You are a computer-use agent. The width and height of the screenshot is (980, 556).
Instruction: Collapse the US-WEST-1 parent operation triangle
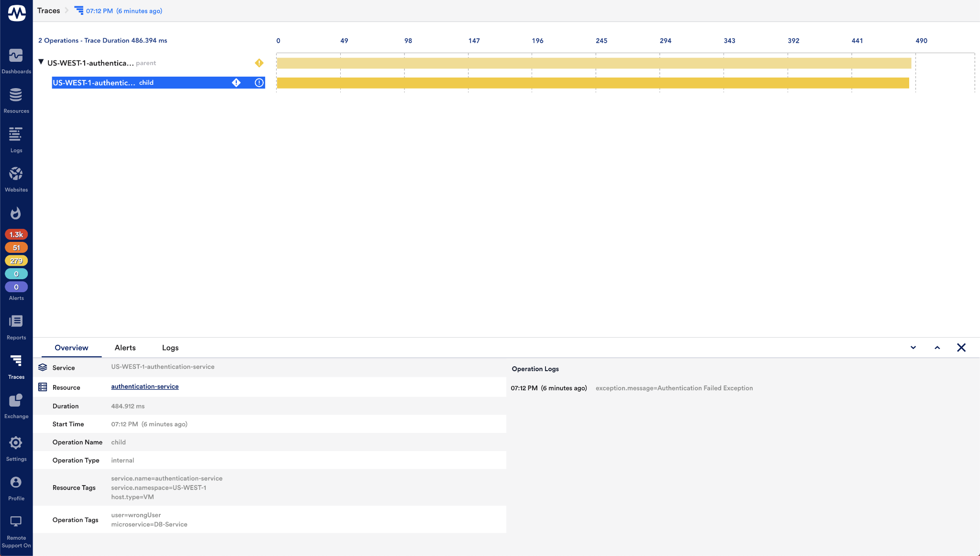pos(41,62)
